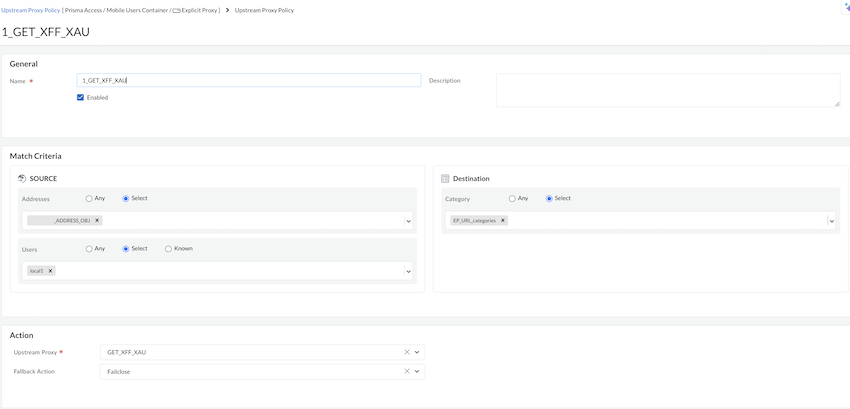Set destination Category to Any
Image resolution: width=850 pixels, height=409 pixels.
(512, 198)
